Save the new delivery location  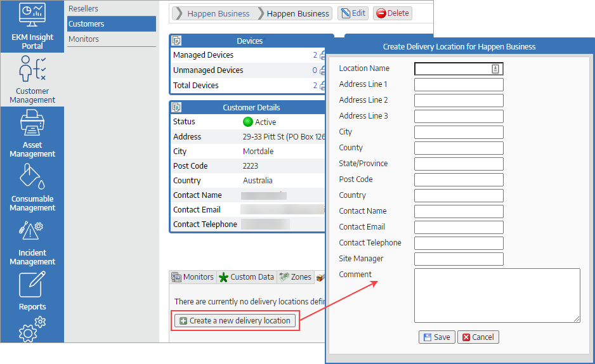point(436,337)
